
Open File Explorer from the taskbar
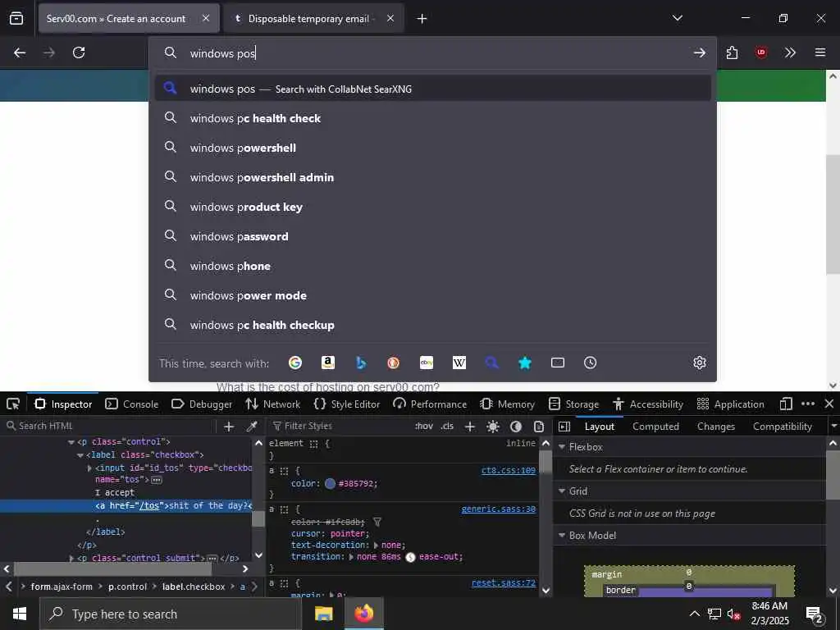(323, 614)
